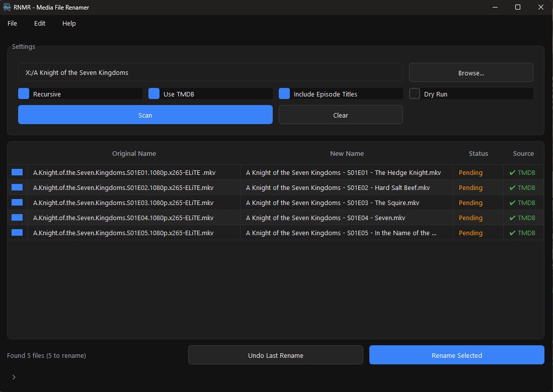Click inside the directory path field
This screenshot has width=553, height=392.
(210, 72)
